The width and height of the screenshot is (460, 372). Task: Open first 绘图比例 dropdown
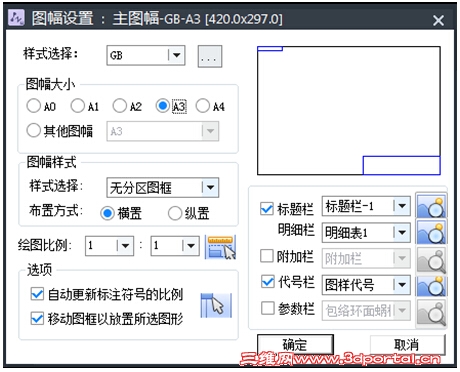coord(110,246)
